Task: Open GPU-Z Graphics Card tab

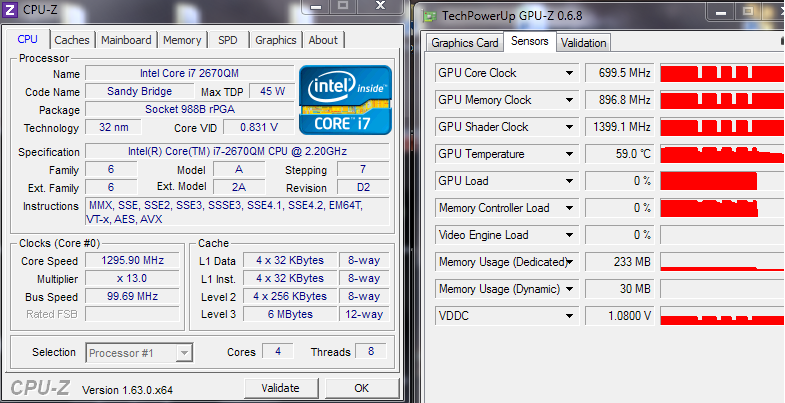Action: tap(465, 43)
